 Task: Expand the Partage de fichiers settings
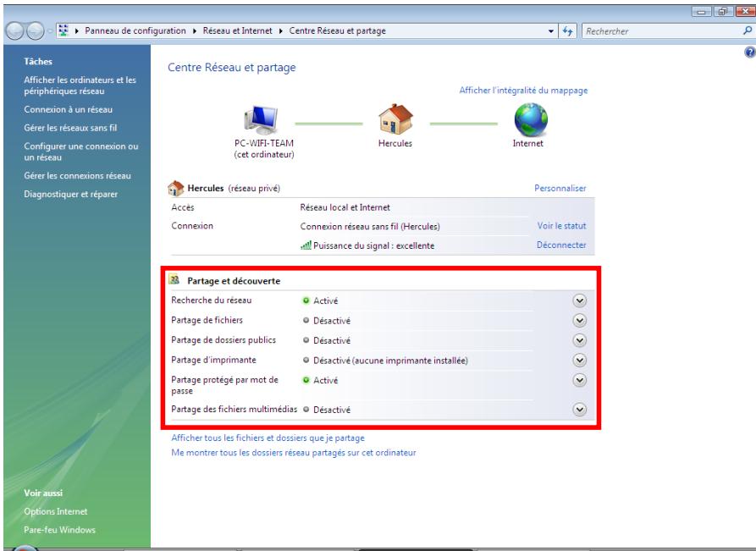(580, 320)
